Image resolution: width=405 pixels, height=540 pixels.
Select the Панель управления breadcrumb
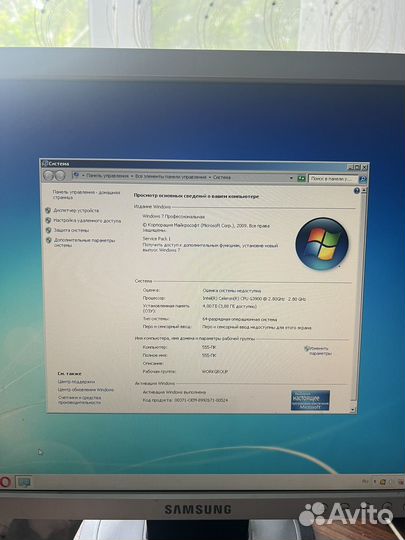click(107, 176)
